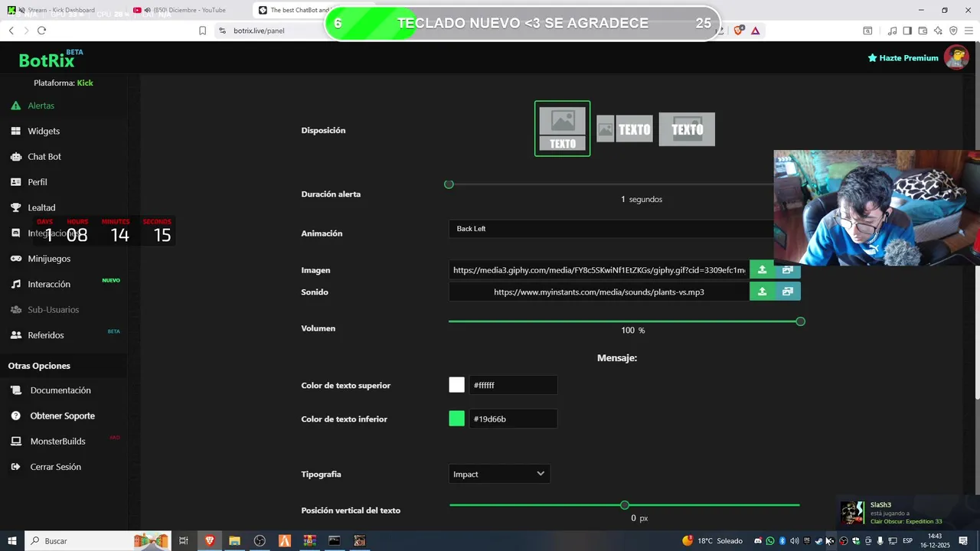Open the Alertas section in sidebar

(41, 106)
